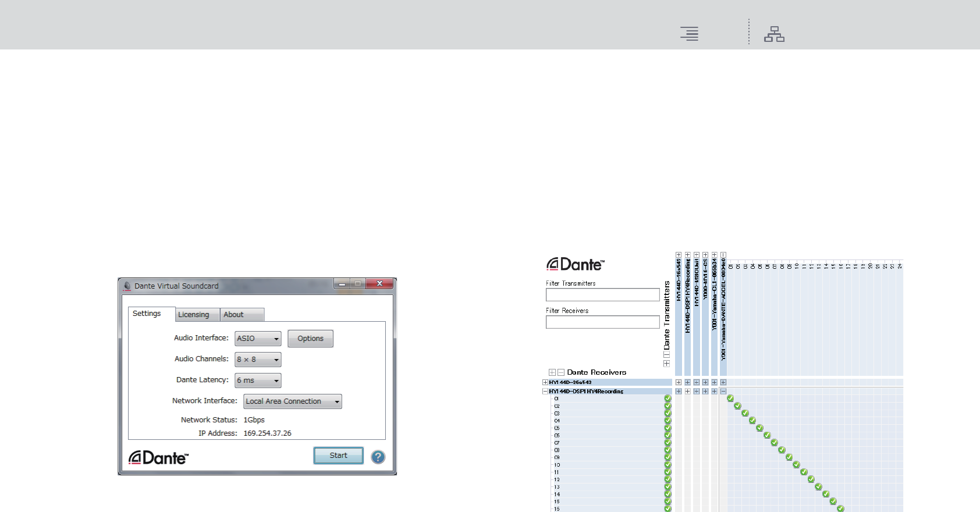Toggle subscription at receiver 10, transmitter 10
Viewport: 980px width, 512px height.
coord(797,465)
